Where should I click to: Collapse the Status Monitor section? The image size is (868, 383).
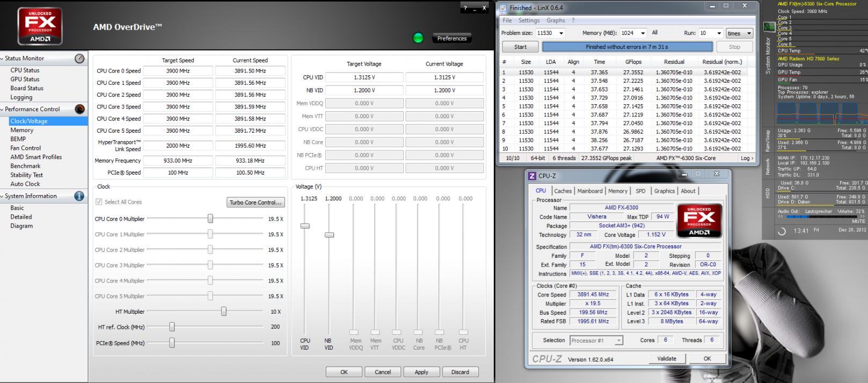tap(2, 59)
